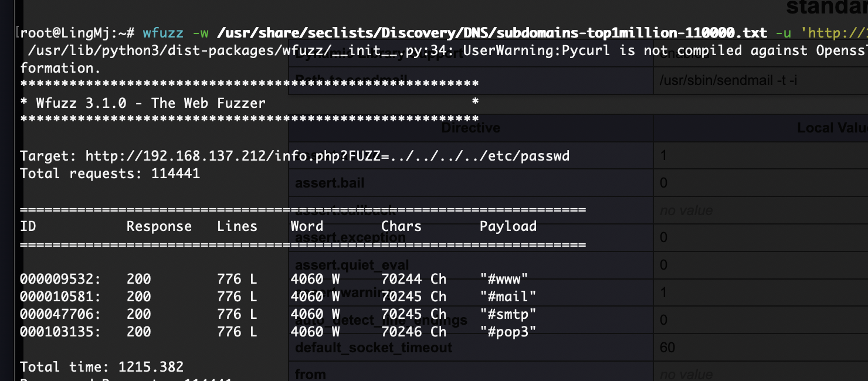
Task: Select the "#mail" payload result
Action: pos(508,297)
